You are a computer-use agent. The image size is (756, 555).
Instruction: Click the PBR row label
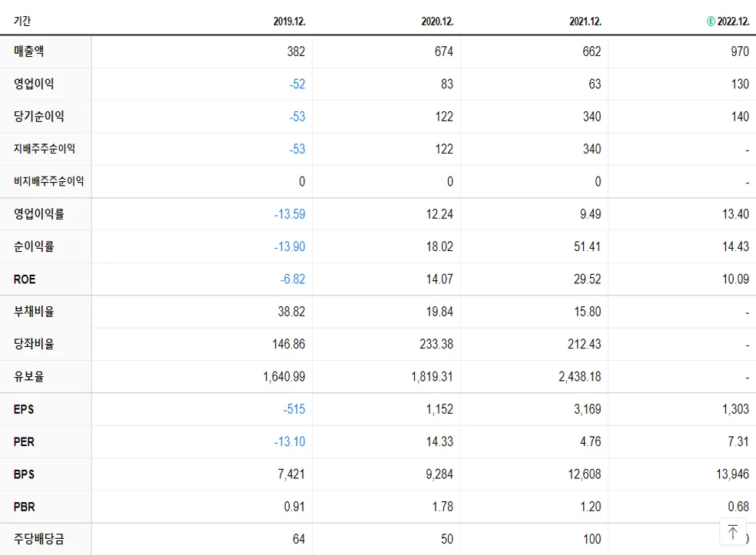click(24, 507)
